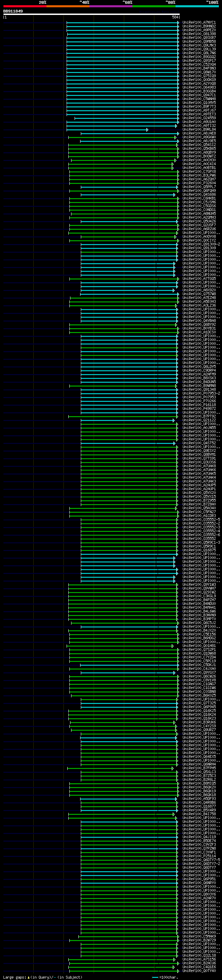The height and width of the screenshot is (980, 222).
Task: Click the UniRef100_B9WMN8 hit label
Action: point(199,386)
